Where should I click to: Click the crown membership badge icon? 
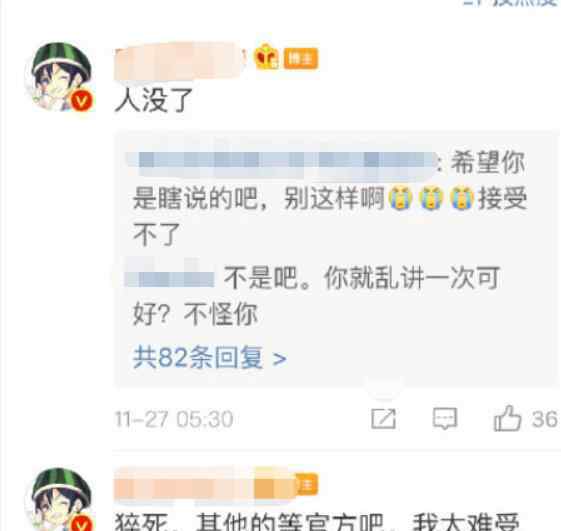coord(266,57)
